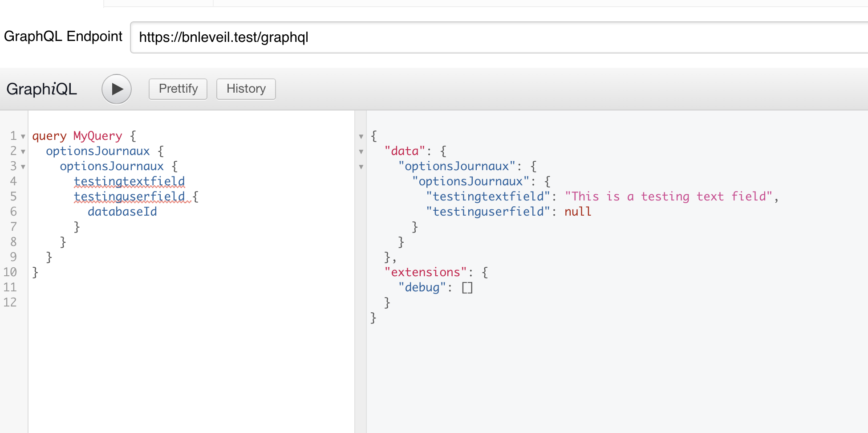Click "This is a testing text field" value
The width and height of the screenshot is (868, 433).
tap(669, 196)
